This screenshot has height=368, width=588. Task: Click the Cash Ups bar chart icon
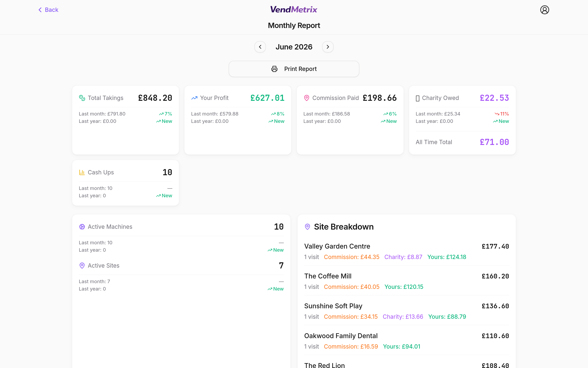(x=82, y=172)
